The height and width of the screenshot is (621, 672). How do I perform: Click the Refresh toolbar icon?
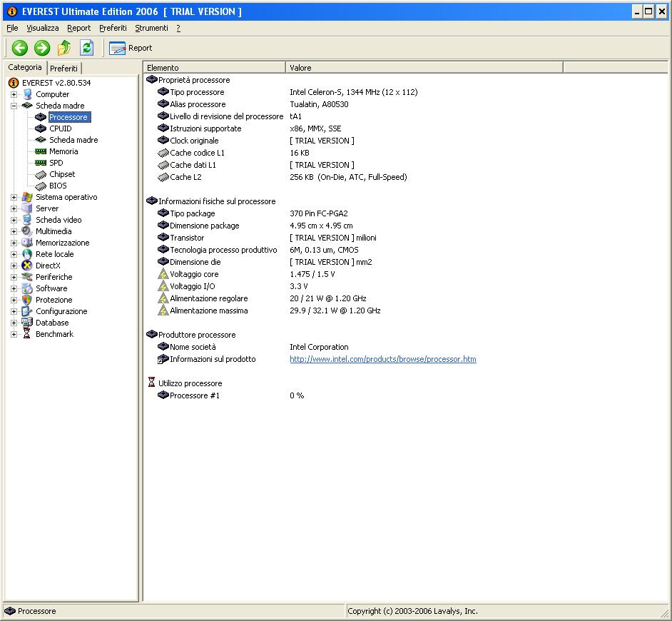click(x=86, y=48)
